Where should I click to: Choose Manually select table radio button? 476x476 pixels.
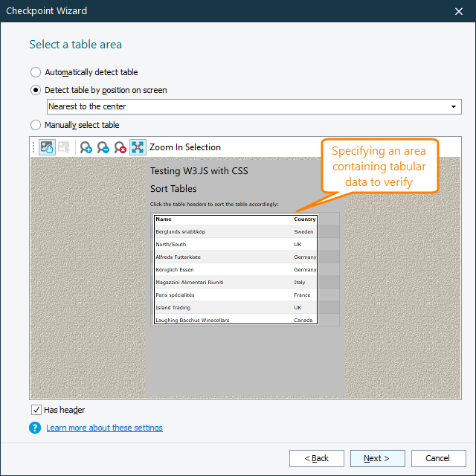pos(36,125)
